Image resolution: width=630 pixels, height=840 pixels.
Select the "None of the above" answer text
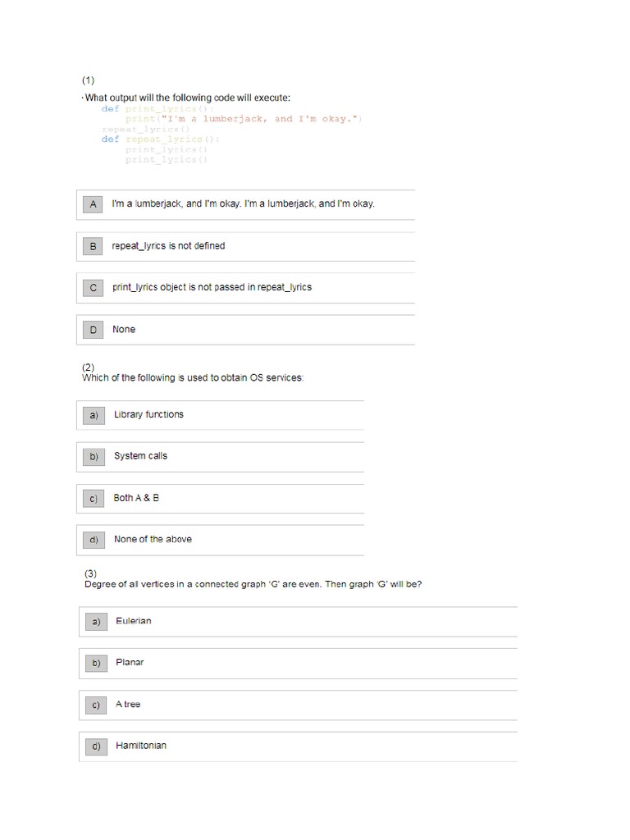[x=153, y=540]
